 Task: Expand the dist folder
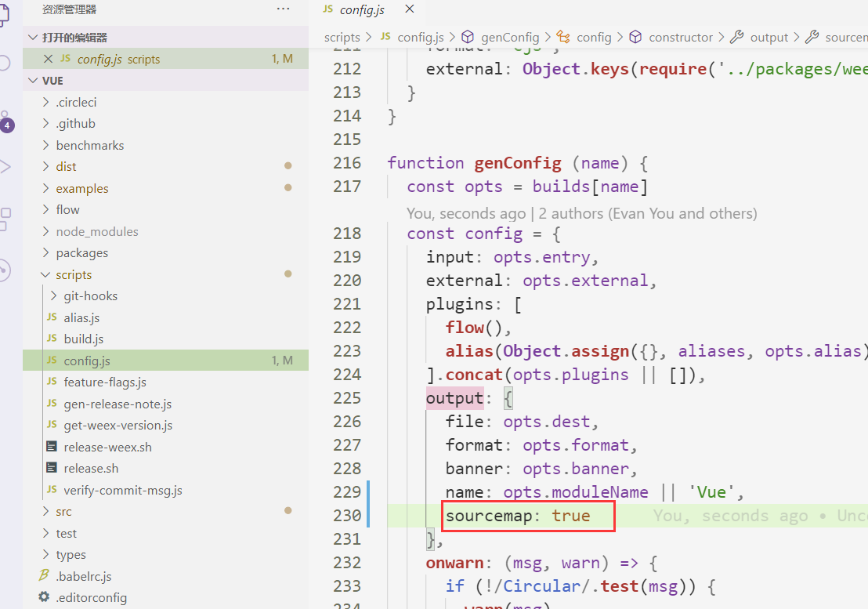65,167
